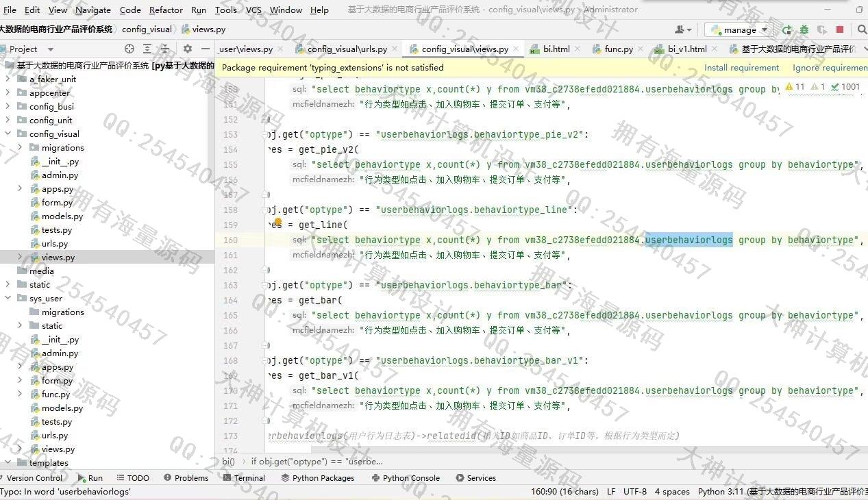Toggle the Python Console tool window
Viewport: 868px width, 500px height.
coord(405,478)
